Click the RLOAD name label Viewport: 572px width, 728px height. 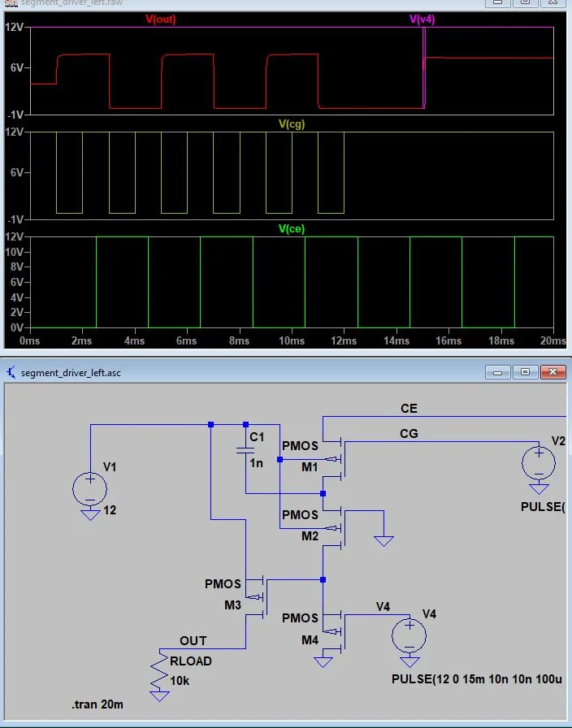click(191, 661)
